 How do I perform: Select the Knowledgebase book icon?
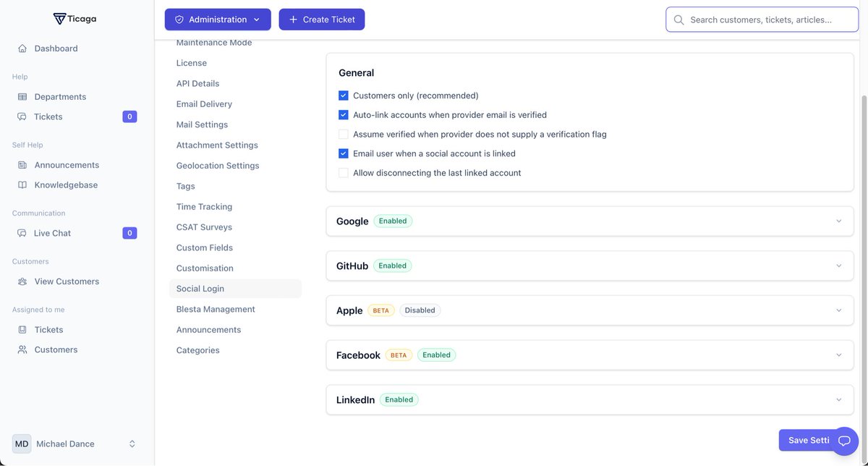(x=21, y=185)
